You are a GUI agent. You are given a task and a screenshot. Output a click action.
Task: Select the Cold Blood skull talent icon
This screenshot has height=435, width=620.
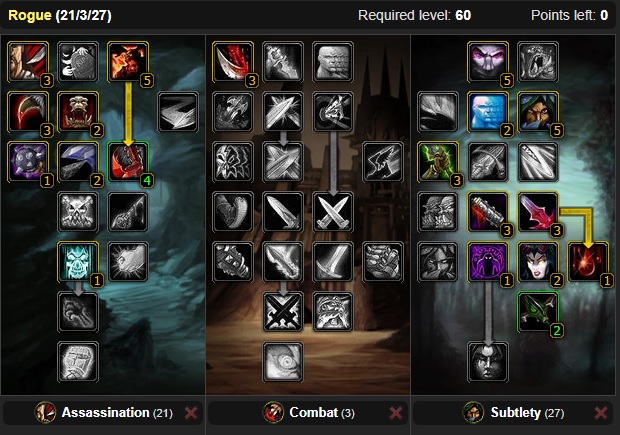point(78,261)
